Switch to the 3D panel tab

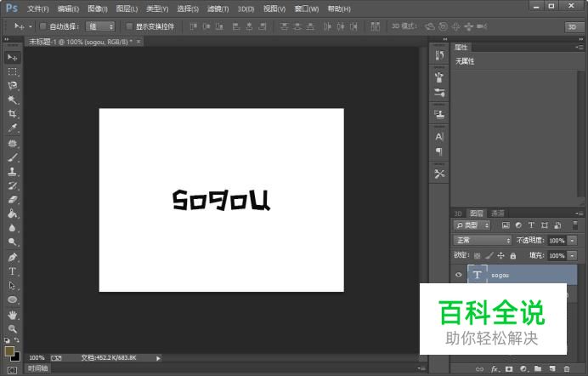[458, 214]
